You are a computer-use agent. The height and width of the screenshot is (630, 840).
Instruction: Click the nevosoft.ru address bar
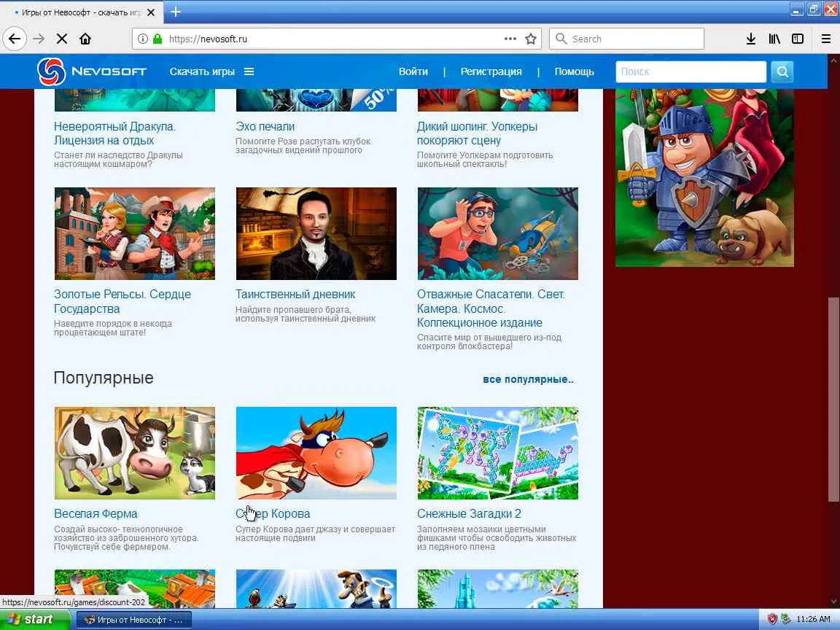tap(336, 39)
